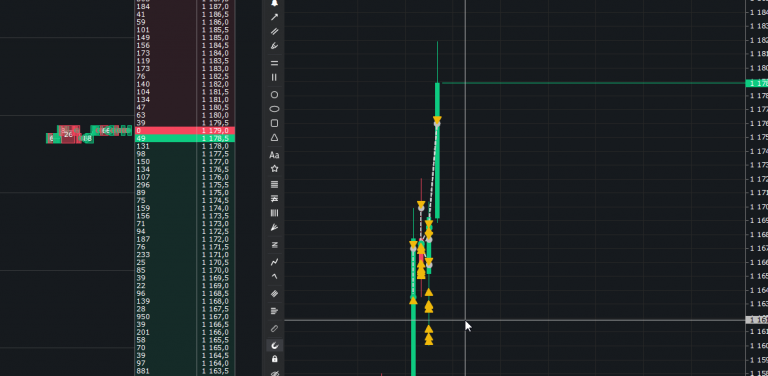768x376 pixels.
Task: Select the star marker tool
Action: (x=274, y=169)
